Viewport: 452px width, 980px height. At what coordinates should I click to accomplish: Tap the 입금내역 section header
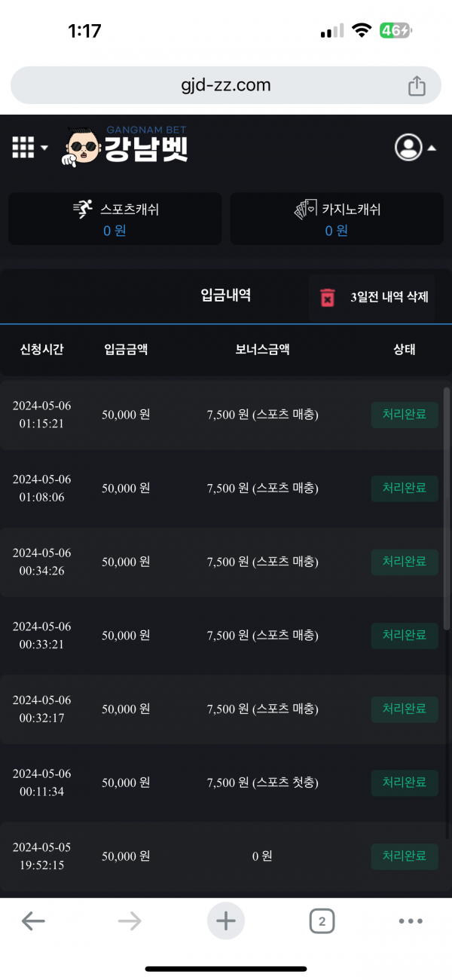click(x=226, y=296)
